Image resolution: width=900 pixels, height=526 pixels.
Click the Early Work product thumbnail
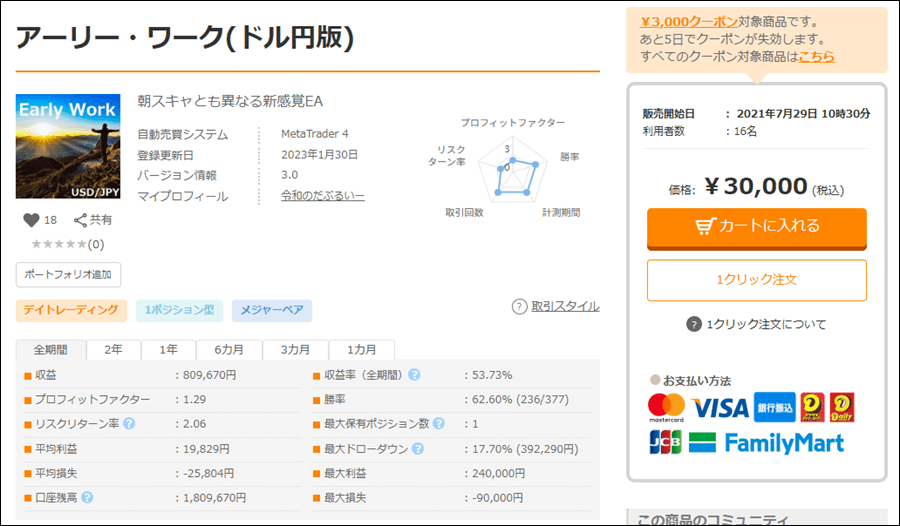(x=68, y=146)
